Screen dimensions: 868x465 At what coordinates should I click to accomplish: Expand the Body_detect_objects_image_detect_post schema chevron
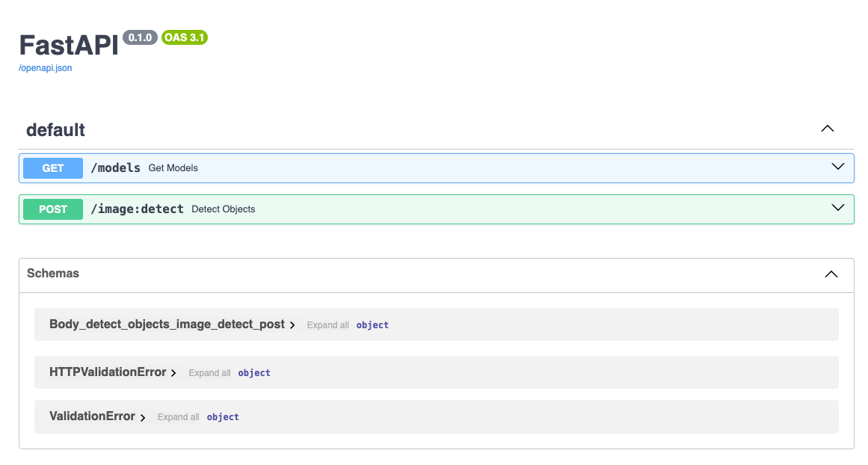pyautogui.click(x=292, y=325)
